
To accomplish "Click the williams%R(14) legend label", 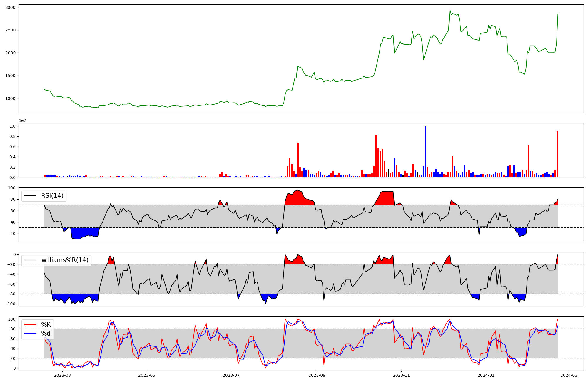I will (65, 260).
